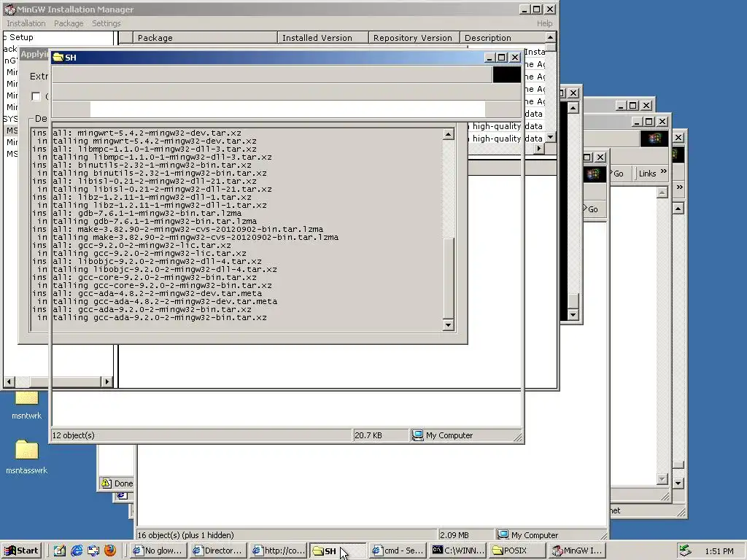Screen dimensions: 747x560
Task: Click the 20.7 KB status bar entry
Action: (368, 435)
